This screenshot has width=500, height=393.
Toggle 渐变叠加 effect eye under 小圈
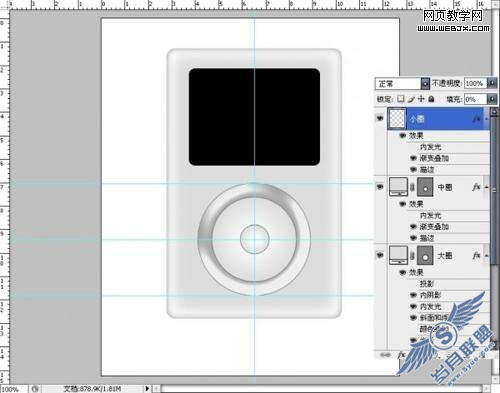tap(413, 158)
